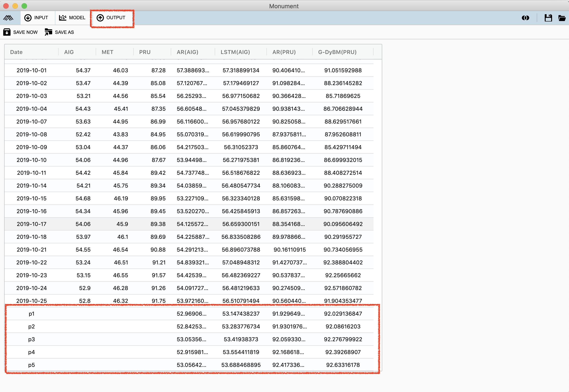Click MET value 43.83

[x=120, y=134]
